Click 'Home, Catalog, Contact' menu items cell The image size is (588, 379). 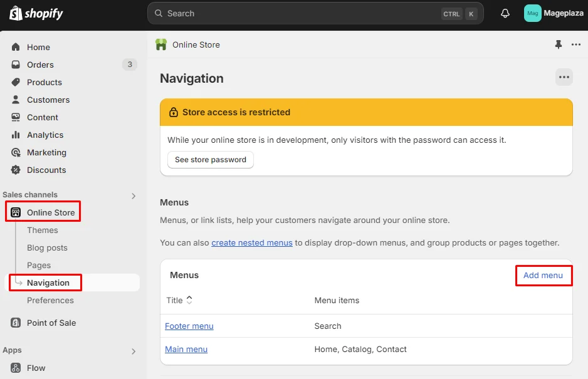tap(360, 350)
